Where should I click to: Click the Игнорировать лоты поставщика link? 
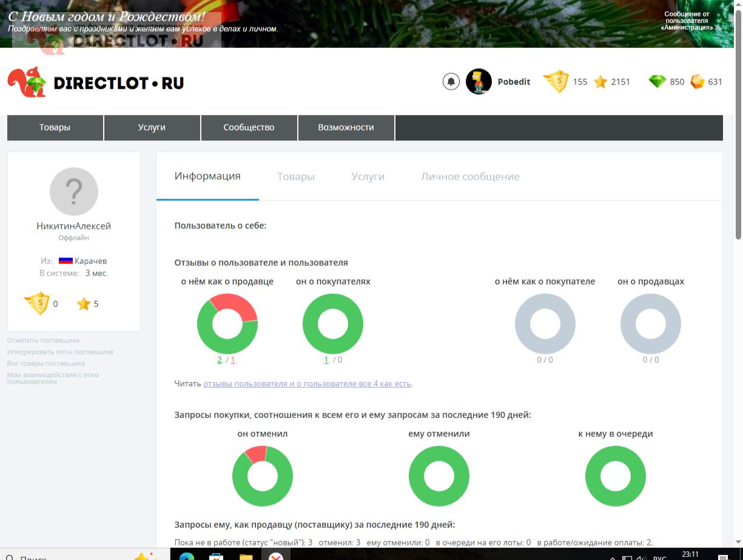pos(60,352)
